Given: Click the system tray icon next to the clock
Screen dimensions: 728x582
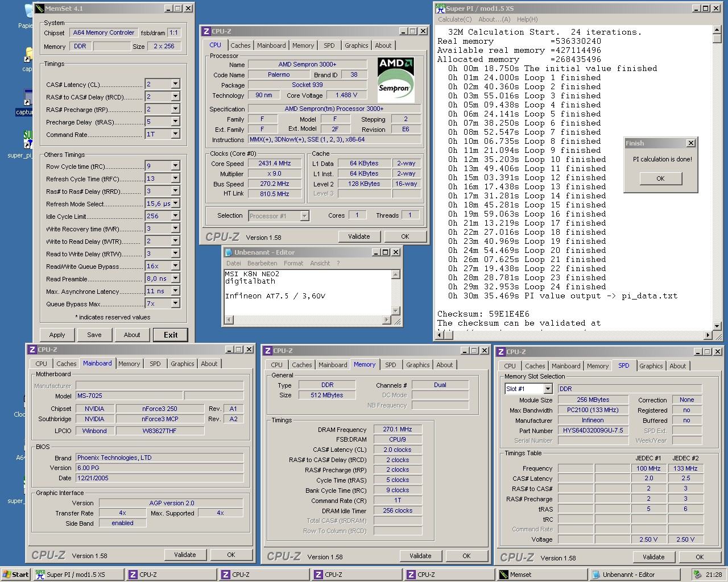Looking at the screenshot, I should pos(698,575).
